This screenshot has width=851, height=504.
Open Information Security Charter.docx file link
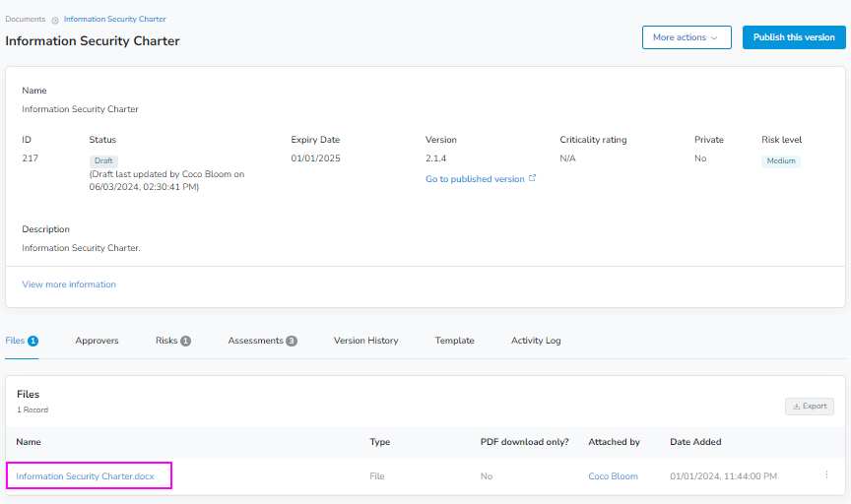(85, 476)
